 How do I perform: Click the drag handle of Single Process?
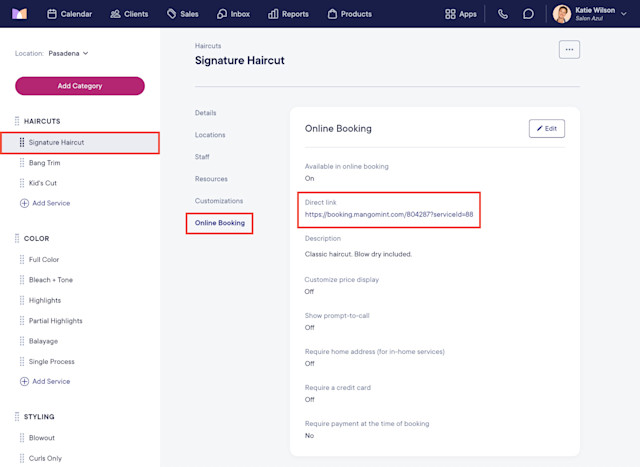[22, 362]
